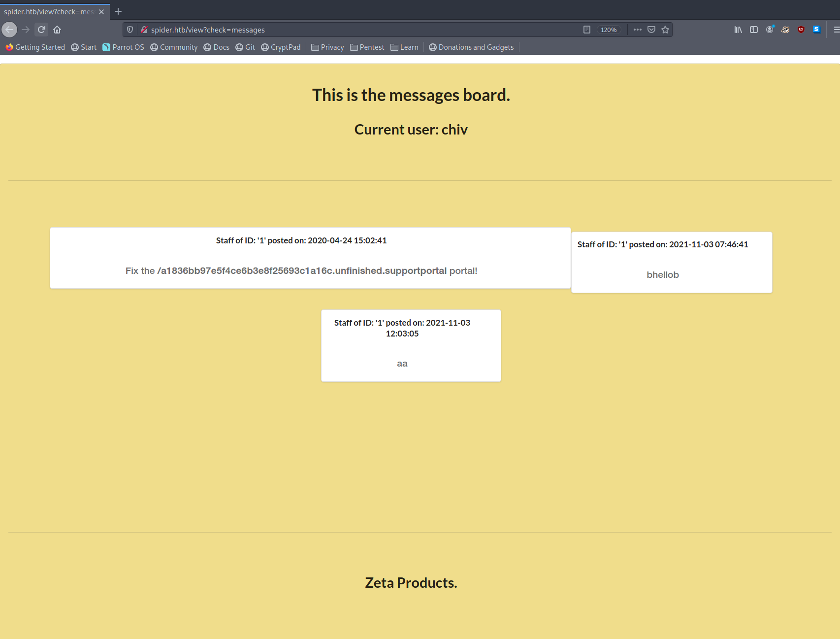
Task: Open a new tab with plus button
Action: coord(118,11)
